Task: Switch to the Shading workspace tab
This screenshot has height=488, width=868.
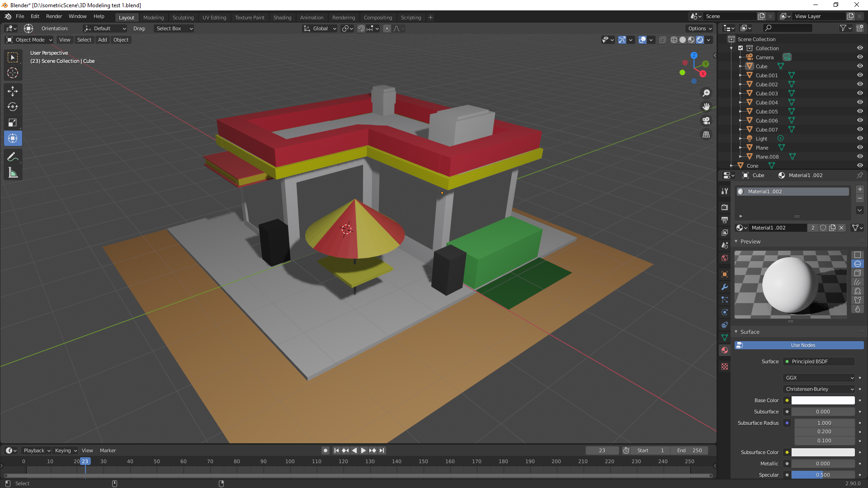Action: click(x=282, y=17)
